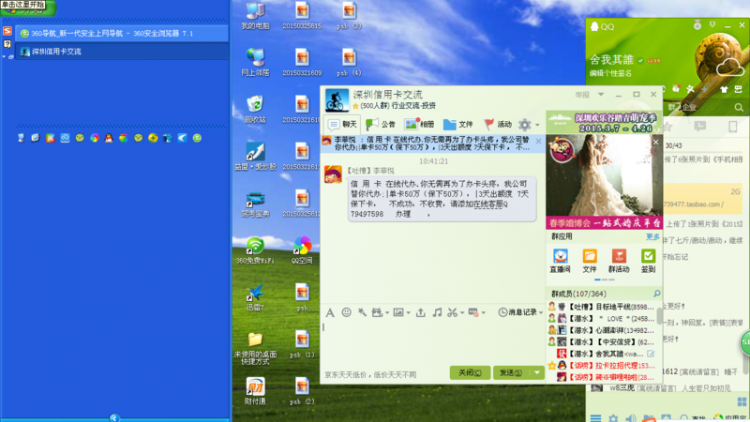The width and height of the screenshot is (750, 422).
Task: Select 深圳信用卡交流 task in task list
Action: tap(121, 51)
